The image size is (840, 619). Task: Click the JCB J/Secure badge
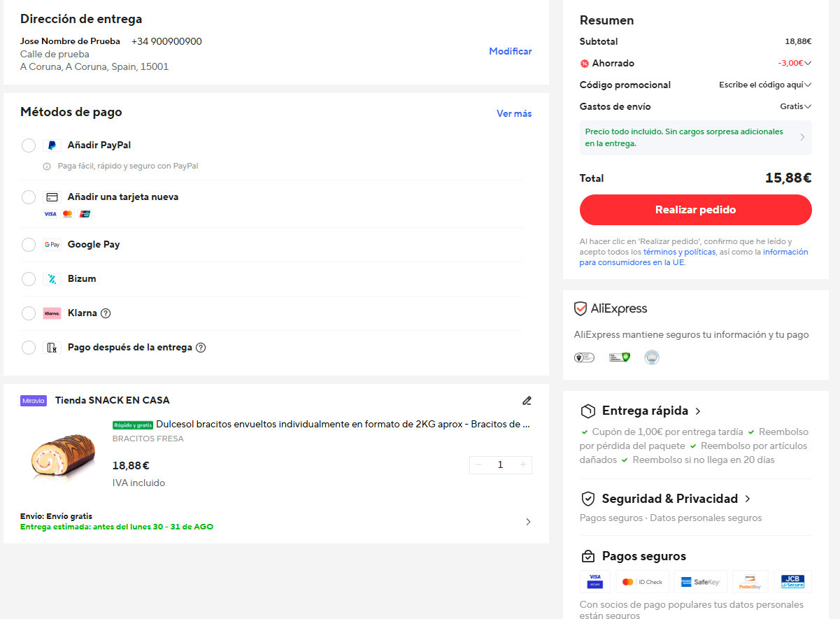793,582
